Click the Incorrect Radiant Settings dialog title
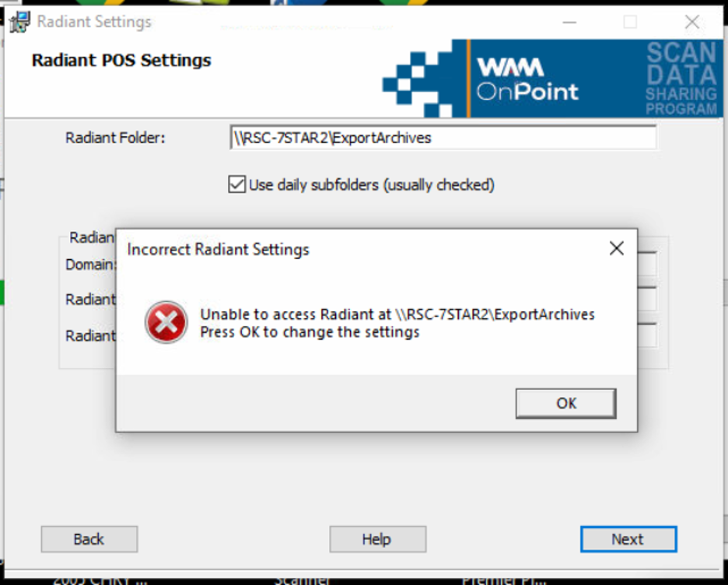The width and height of the screenshot is (728, 585). tap(219, 249)
